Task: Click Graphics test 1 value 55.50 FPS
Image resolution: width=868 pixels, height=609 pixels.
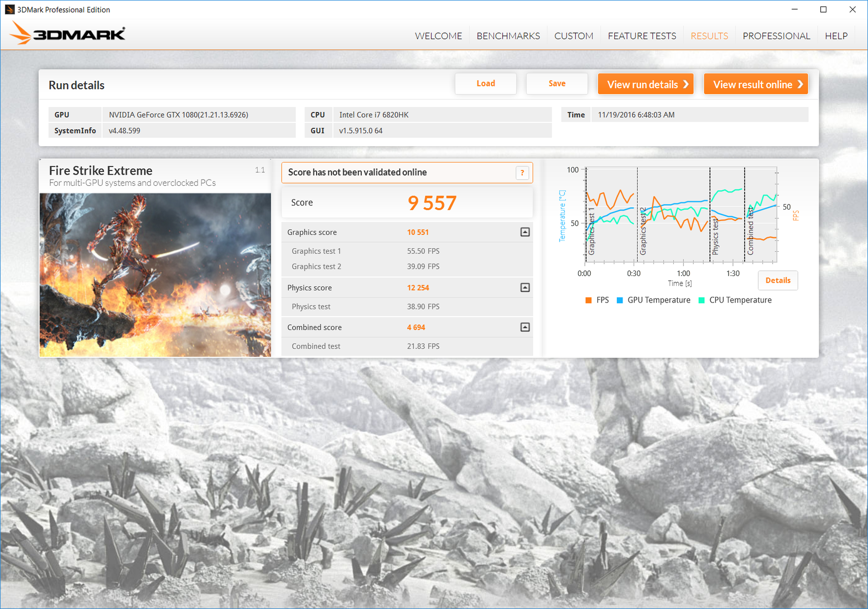Action: pos(423,251)
